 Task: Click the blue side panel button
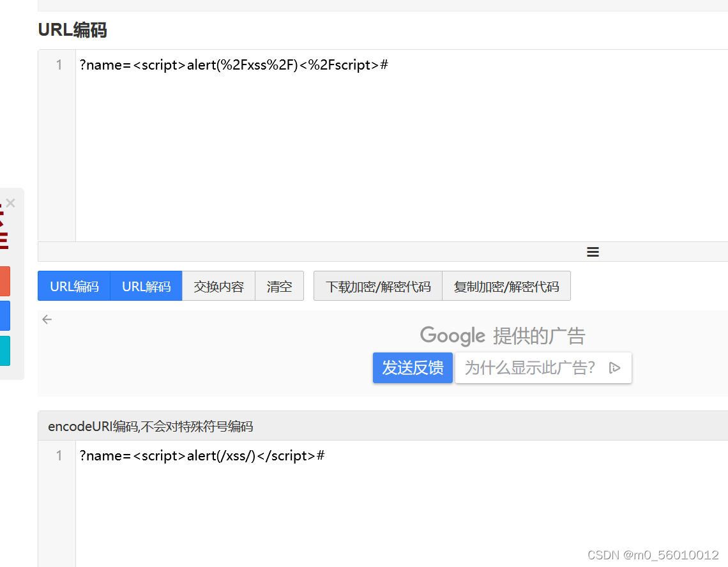[x=4, y=316]
